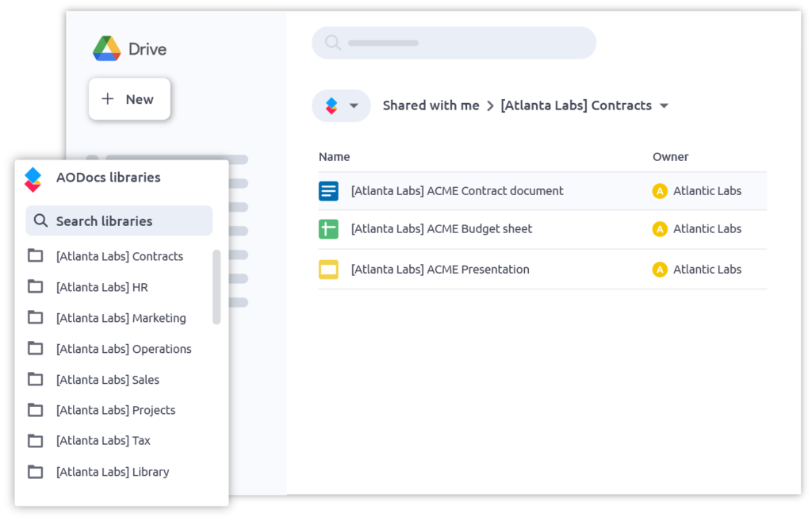Open [Atlanta Labs] HR library
Screen dimensions: 812x521
[102, 287]
